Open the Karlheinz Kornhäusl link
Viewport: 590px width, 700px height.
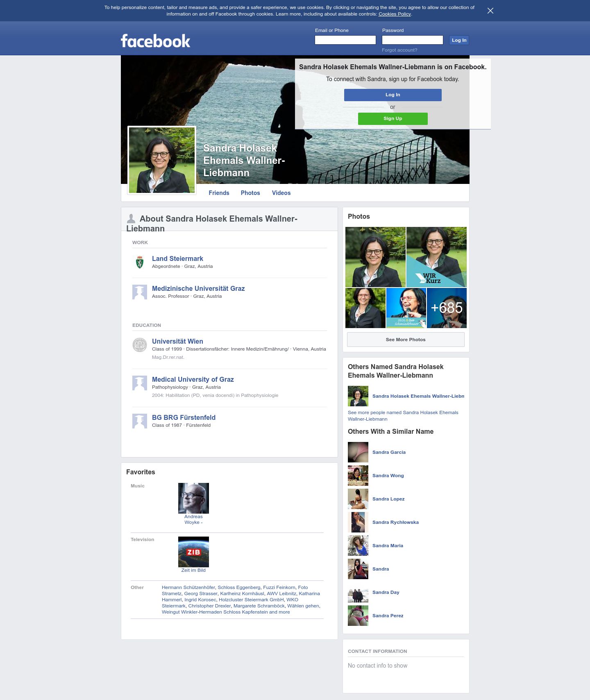242,594
